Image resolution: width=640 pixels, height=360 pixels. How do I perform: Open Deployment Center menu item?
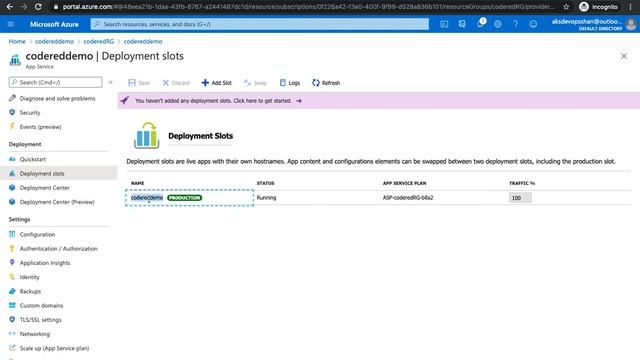[44, 188]
